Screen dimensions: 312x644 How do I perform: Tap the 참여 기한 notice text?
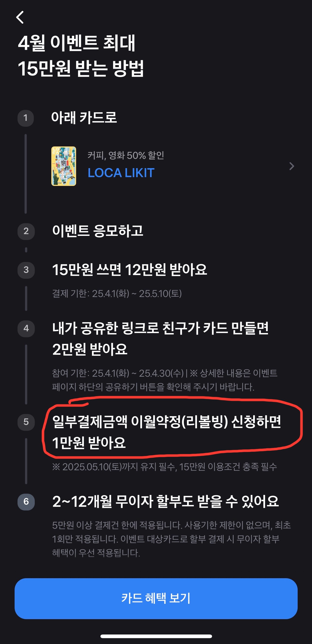pyautogui.click(x=165, y=380)
